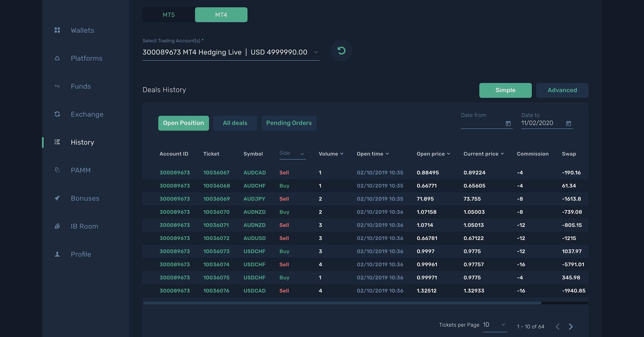644x337 pixels.
Task: Click the Exchange refresh-arrows icon
Action: pyautogui.click(x=57, y=114)
